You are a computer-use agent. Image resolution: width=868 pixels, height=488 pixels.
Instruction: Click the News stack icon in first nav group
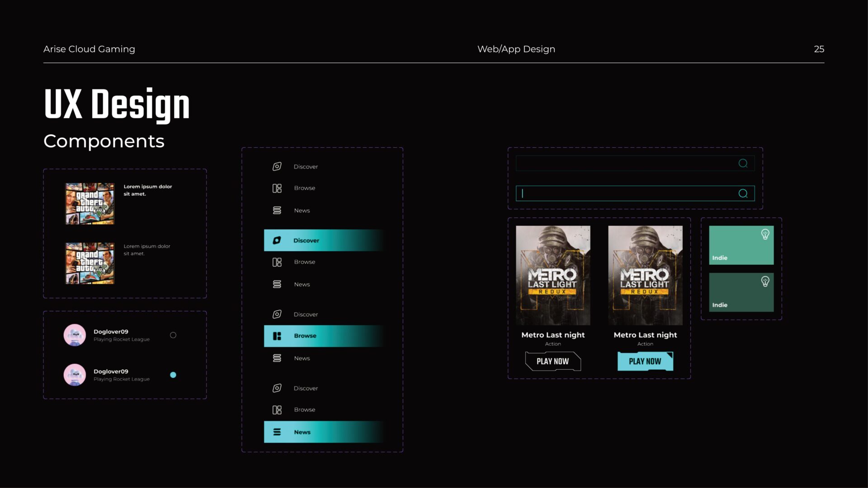[277, 210]
